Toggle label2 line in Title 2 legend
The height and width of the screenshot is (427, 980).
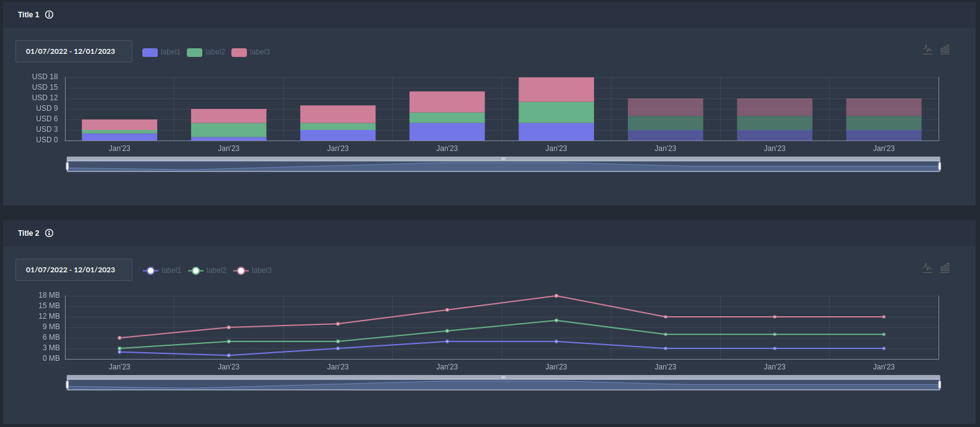click(x=207, y=270)
